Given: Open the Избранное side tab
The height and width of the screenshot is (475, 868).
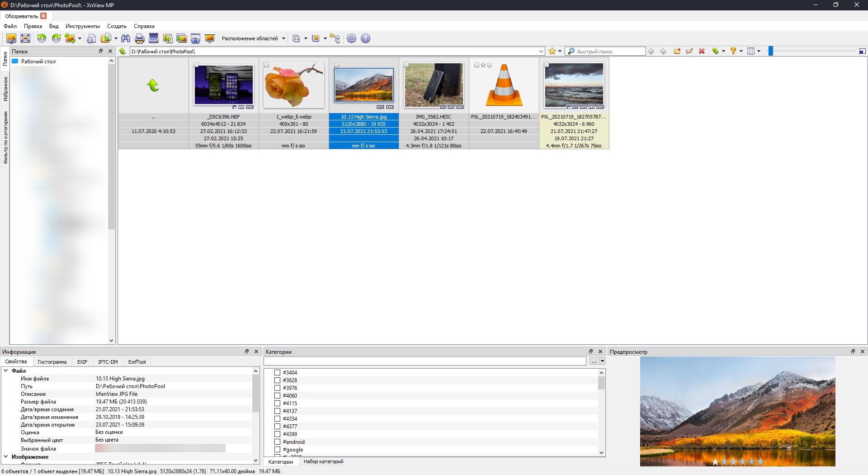Looking at the screenshot, I should click(5, 89).
